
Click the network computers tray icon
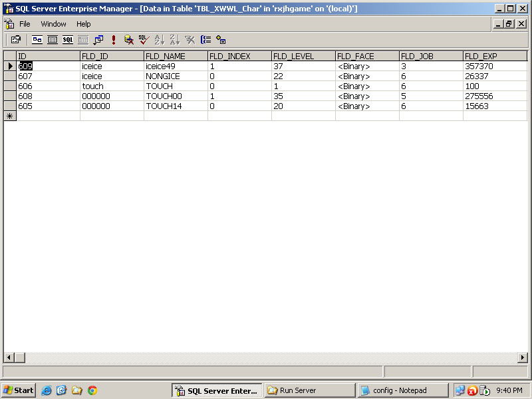pyautogui.click(x=460, y=390)
